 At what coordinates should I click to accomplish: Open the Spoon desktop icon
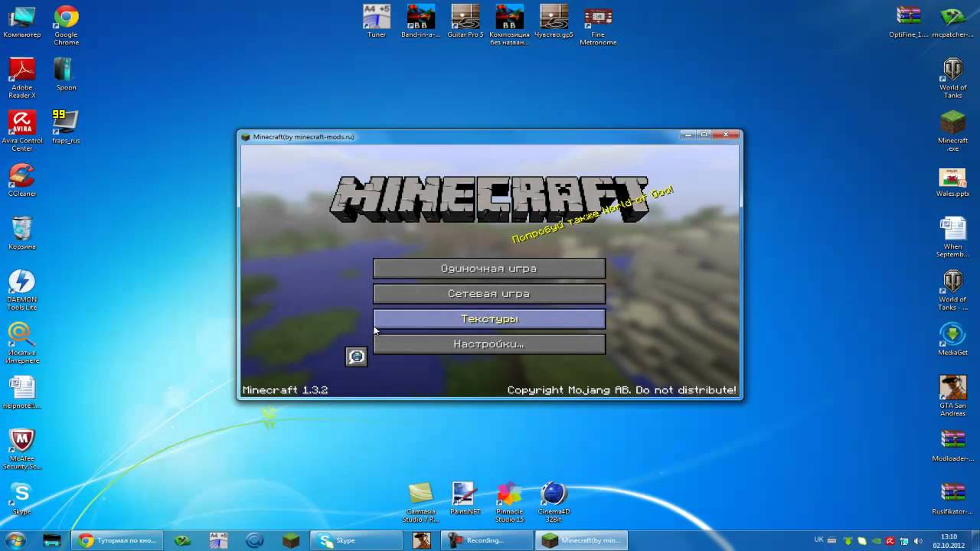66,74
